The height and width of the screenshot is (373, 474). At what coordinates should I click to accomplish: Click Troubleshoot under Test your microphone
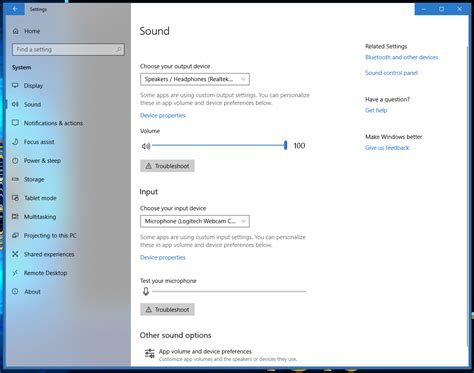pyautogui.click(x=167, y=309)
